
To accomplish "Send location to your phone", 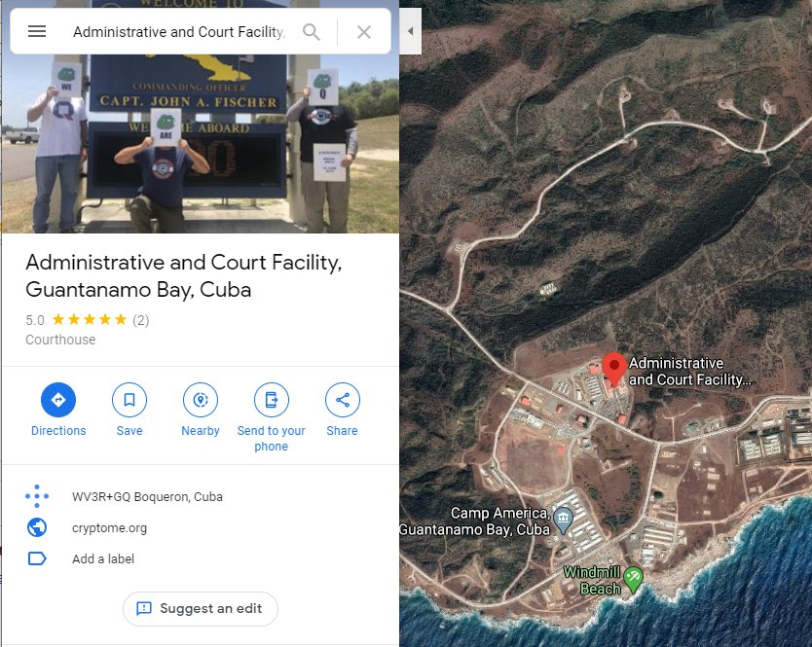I will pos(272,400).
